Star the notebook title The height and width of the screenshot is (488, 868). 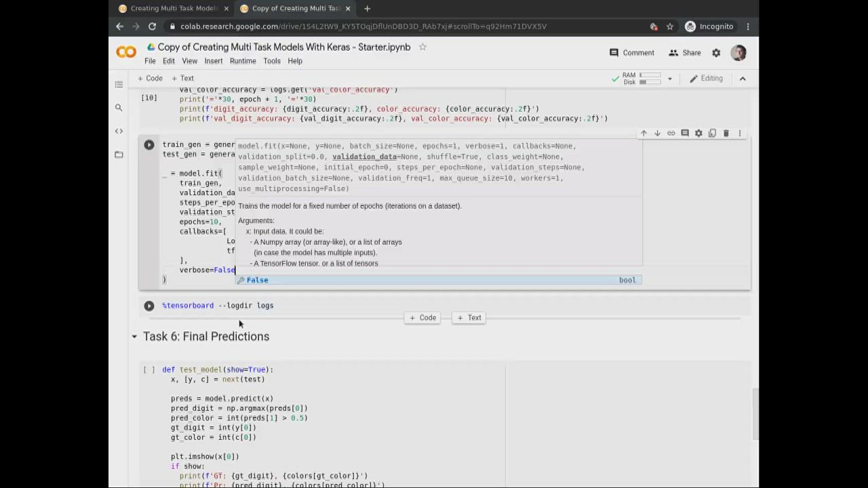coord(422,47)
